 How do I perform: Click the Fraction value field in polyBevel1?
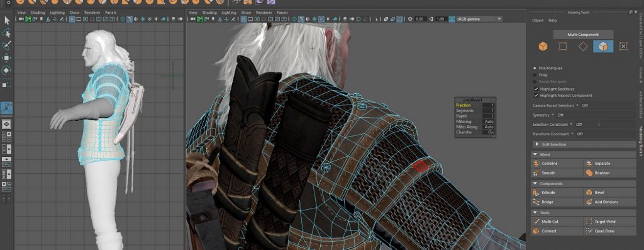[x=488, y=105]
